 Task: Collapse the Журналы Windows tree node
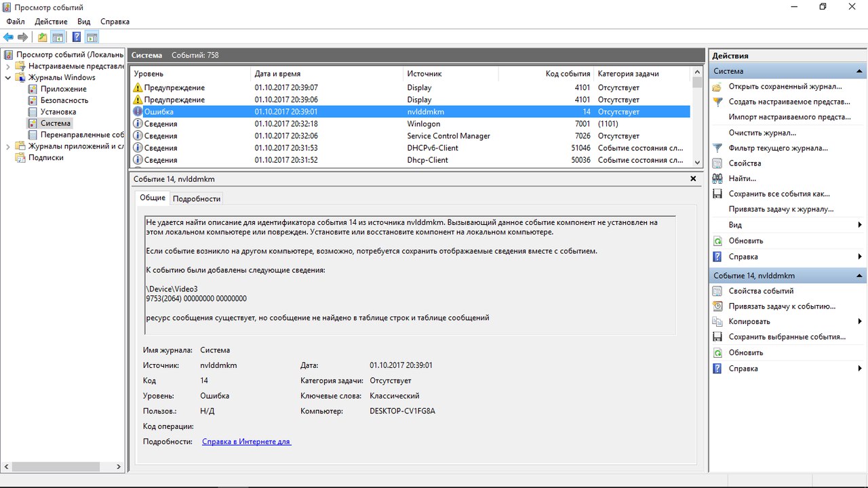pos(8,78)
